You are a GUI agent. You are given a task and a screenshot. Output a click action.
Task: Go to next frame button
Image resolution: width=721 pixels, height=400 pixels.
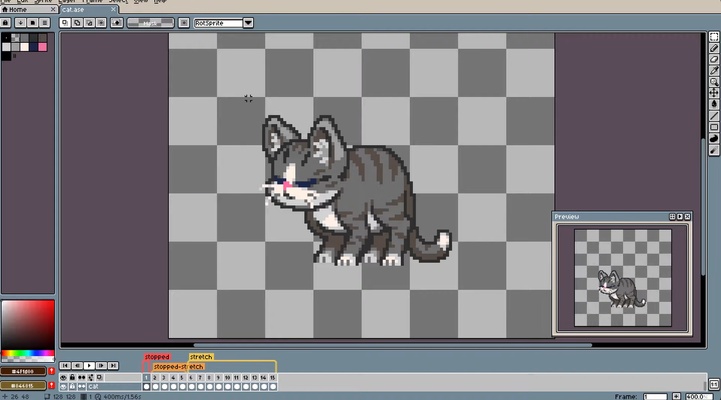(x=101, y=366)
